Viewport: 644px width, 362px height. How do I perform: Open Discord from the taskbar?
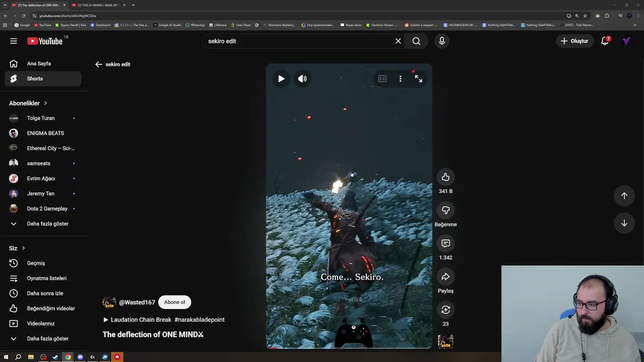point(80,357)
